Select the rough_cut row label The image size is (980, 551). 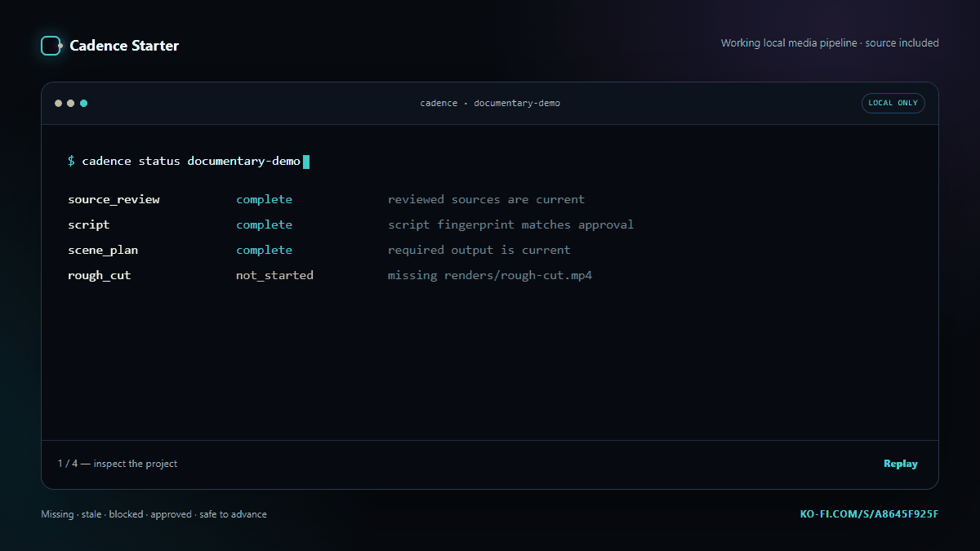coord(99,275)
